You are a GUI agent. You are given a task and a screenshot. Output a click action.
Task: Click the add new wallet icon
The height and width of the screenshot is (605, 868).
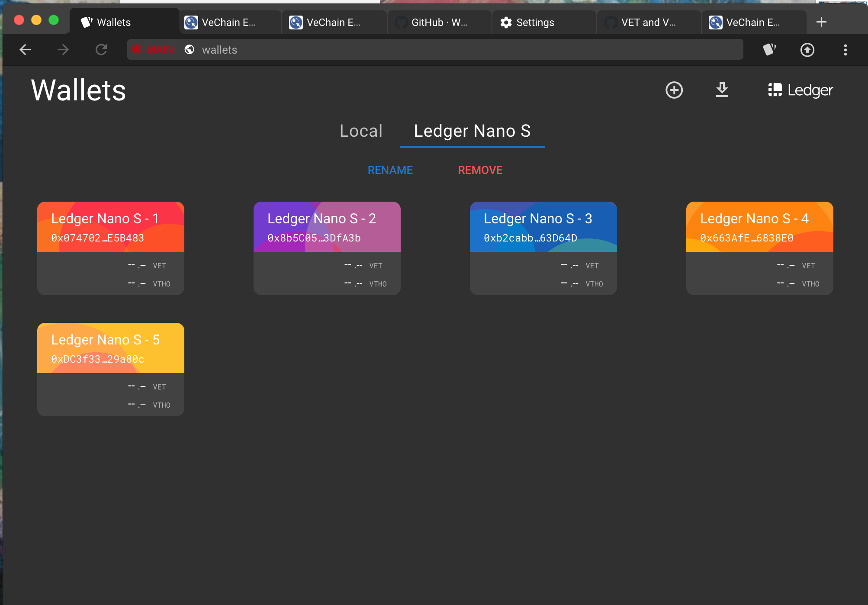tap(674, 90)
